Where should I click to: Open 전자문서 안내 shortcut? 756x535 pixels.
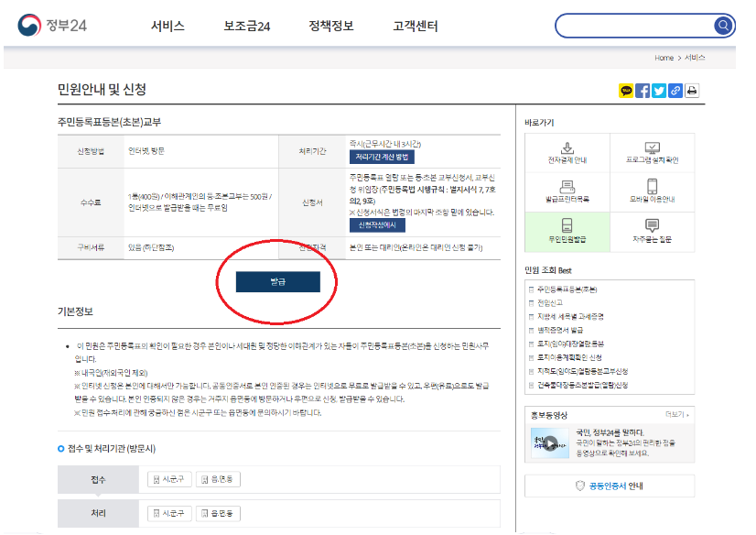click(567, 153)
